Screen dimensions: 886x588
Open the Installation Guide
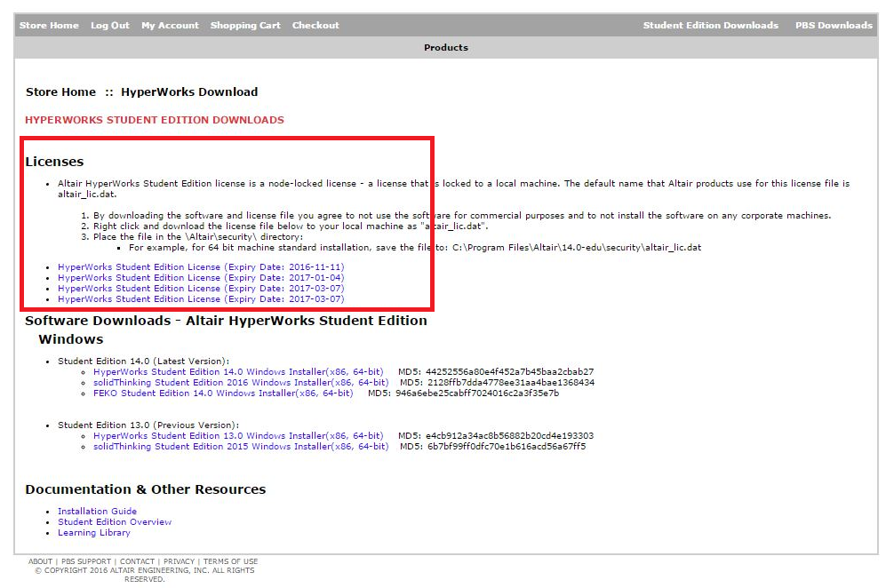pyautogui.click(x=97, y=512)
